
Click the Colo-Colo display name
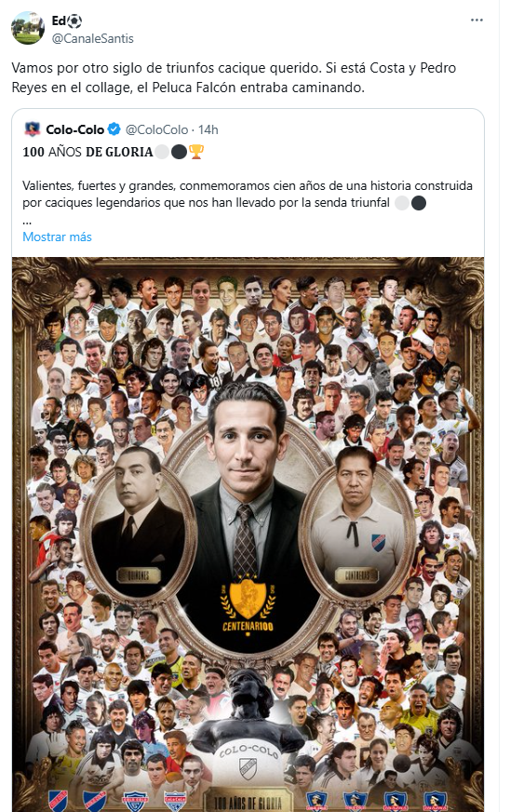tap(75, 129)
